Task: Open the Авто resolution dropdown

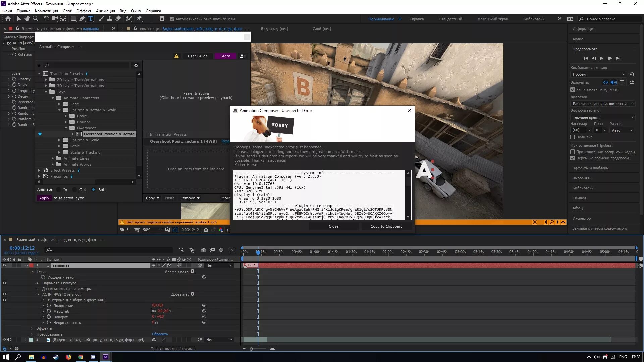Action: (622, 130)
